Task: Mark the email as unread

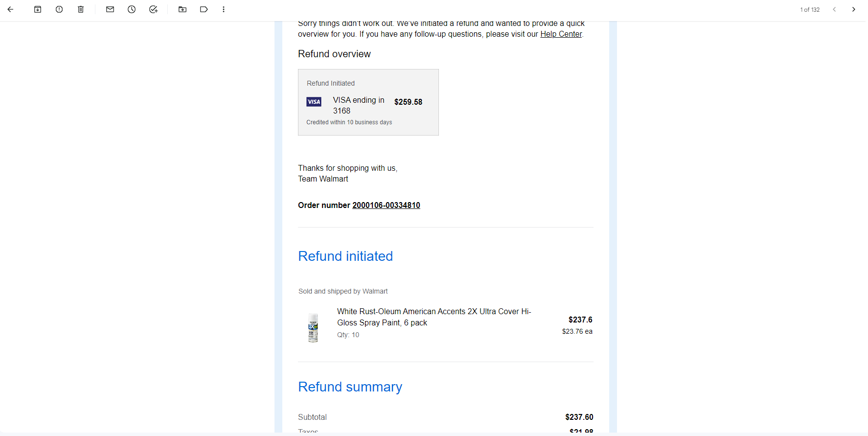Action: [x=110, y=9]
